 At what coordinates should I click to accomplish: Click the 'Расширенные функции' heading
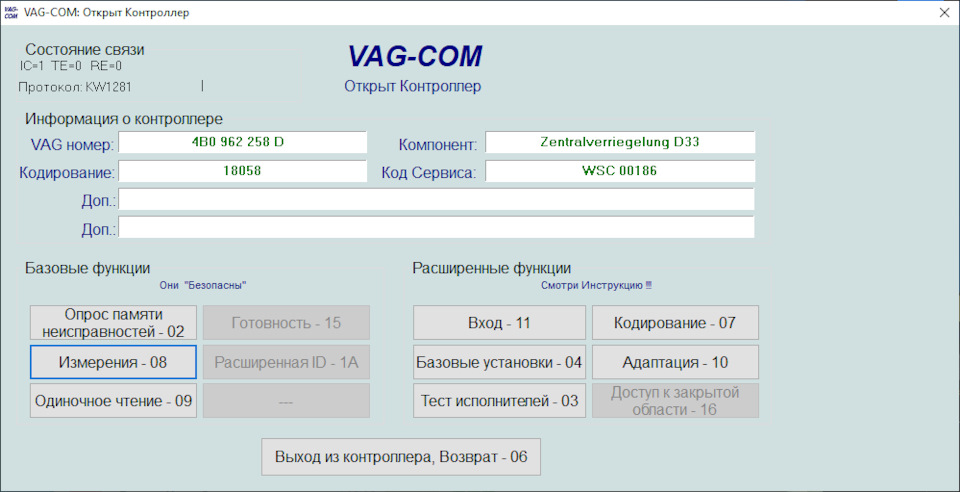[492, 267]
